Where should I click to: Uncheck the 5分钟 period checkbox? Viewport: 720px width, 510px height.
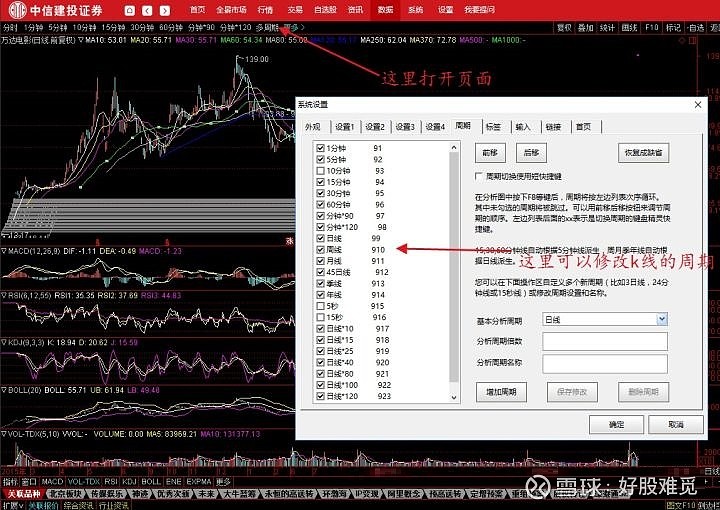coord(321,159)
